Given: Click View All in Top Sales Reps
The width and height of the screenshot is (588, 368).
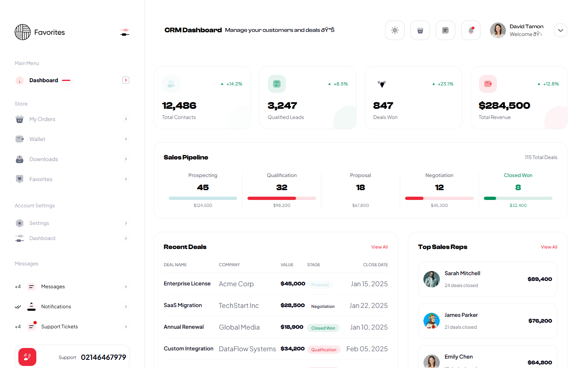Looking at the screenshot, I should [x=549, y=247].
